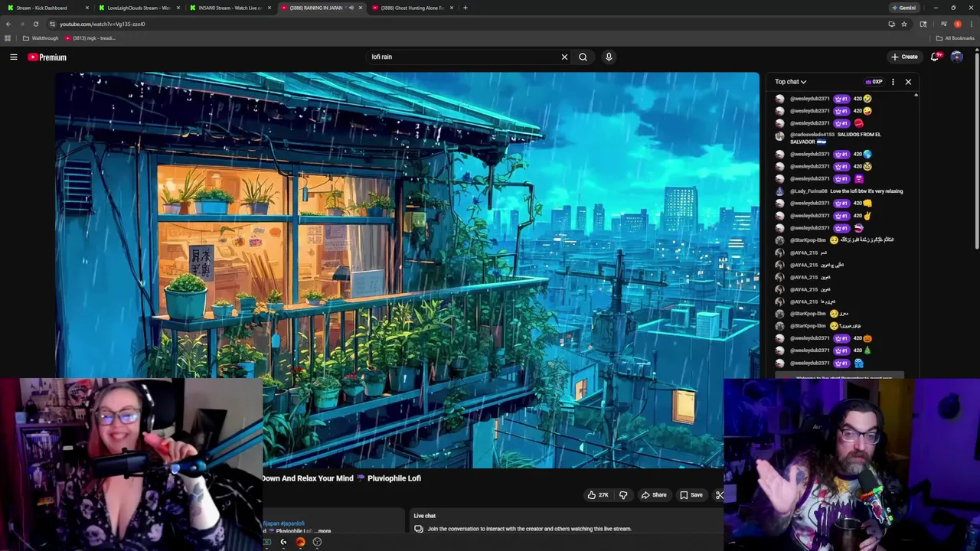The image size is (980, 551).
Task: Switch to Ghost Hunting Alone tab
Action: coord(412,8)
